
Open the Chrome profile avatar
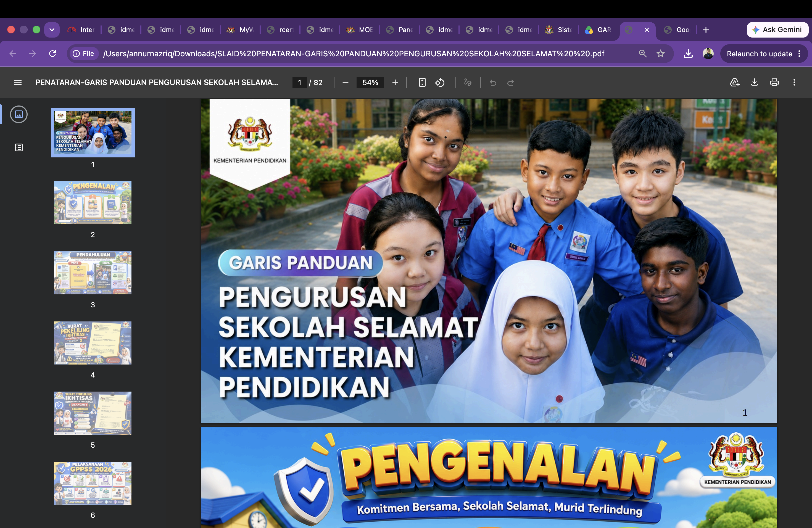[708, 54]
